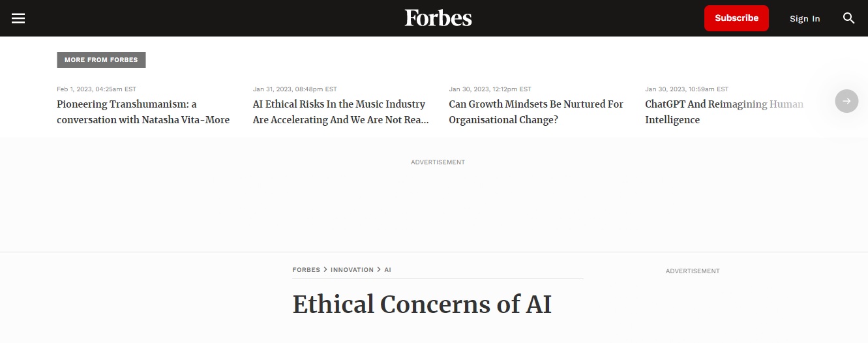Open the Sign In link
The width and height of the screenshot is (868, 343).
tap(805, 19)
